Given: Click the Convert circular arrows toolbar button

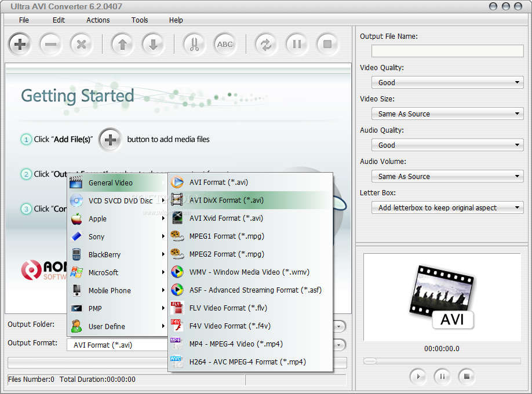Looking at the screenshot, I should (x=266, y=44).
